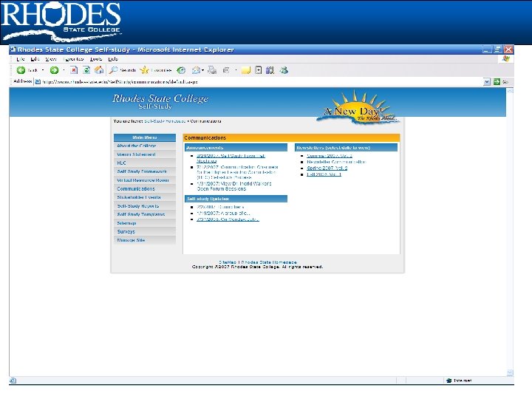
Task: Select the 'A group of c...' update
Action: coord(223,213)
